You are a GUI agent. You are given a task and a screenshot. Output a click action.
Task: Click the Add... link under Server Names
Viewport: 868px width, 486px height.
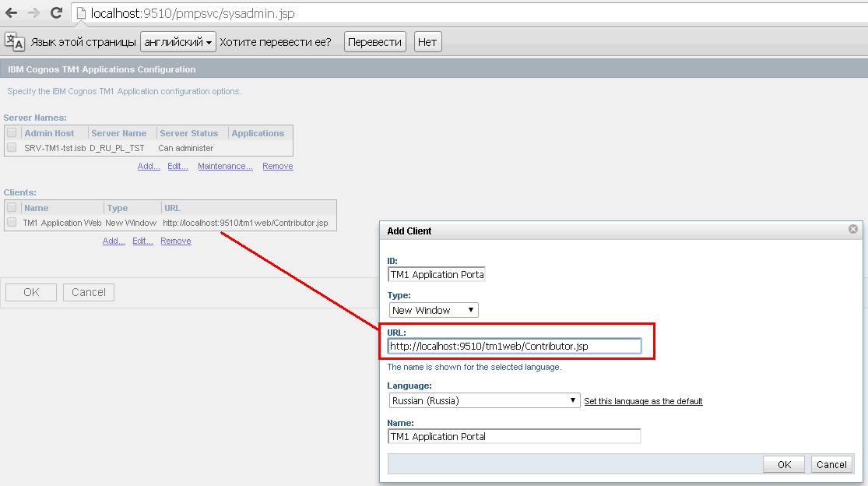tap(149, 166)
